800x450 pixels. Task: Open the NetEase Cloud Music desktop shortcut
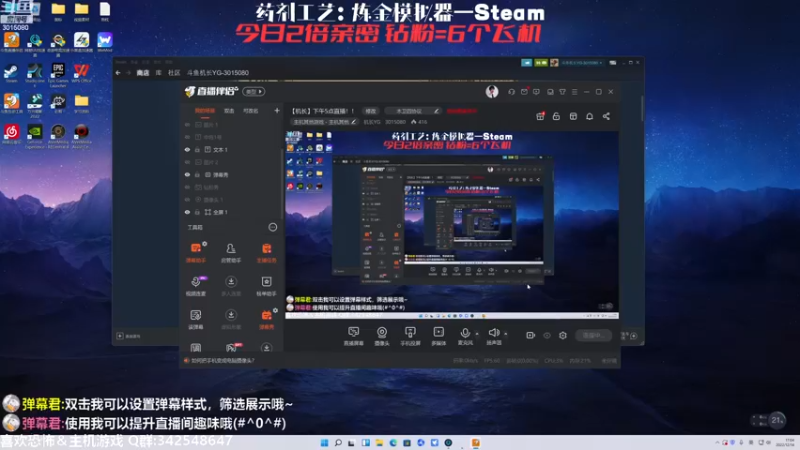[11, 135]
